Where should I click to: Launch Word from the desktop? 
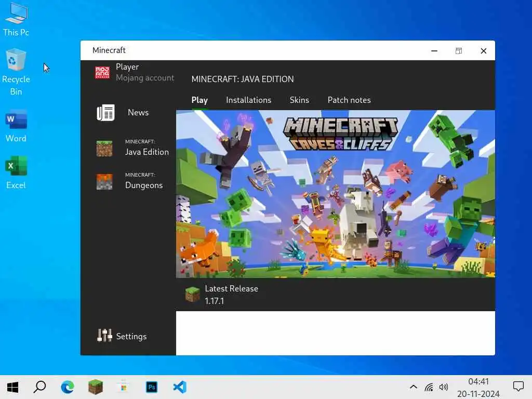click(x=16, y=126)
